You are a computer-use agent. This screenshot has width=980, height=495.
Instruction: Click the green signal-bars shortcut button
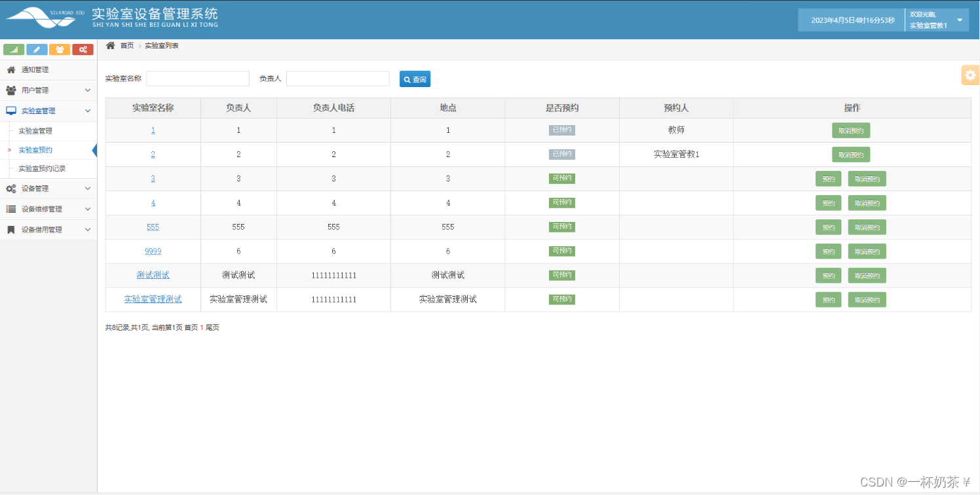click(14, 49)
